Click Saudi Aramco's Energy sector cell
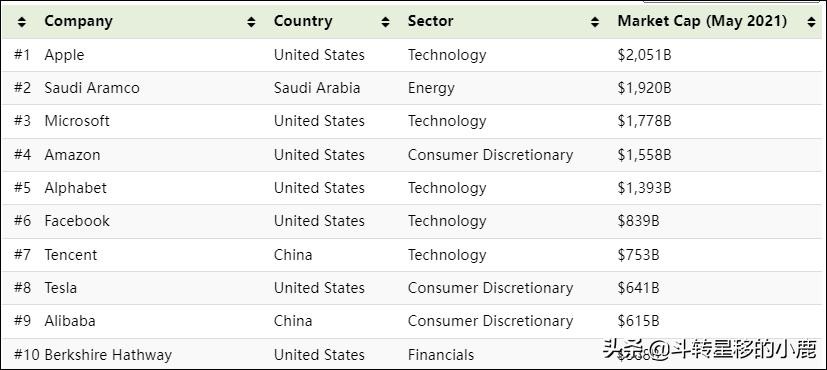The image size is (827, 370). [431, 88]
